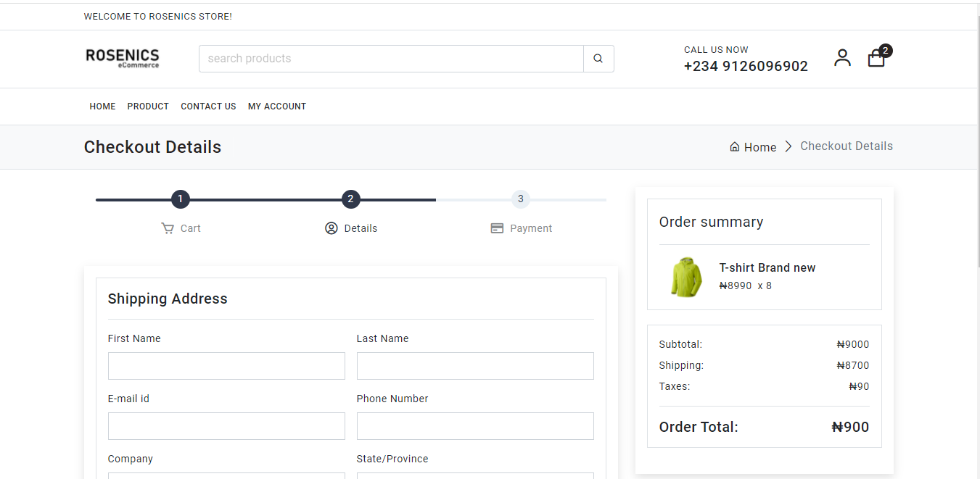Click the Payment credit card icon
980x479 pixels.
point(497,228)
